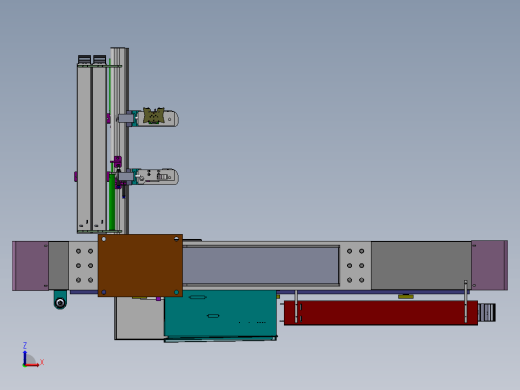Select the right purple end cap

click(x=489, y=265)
